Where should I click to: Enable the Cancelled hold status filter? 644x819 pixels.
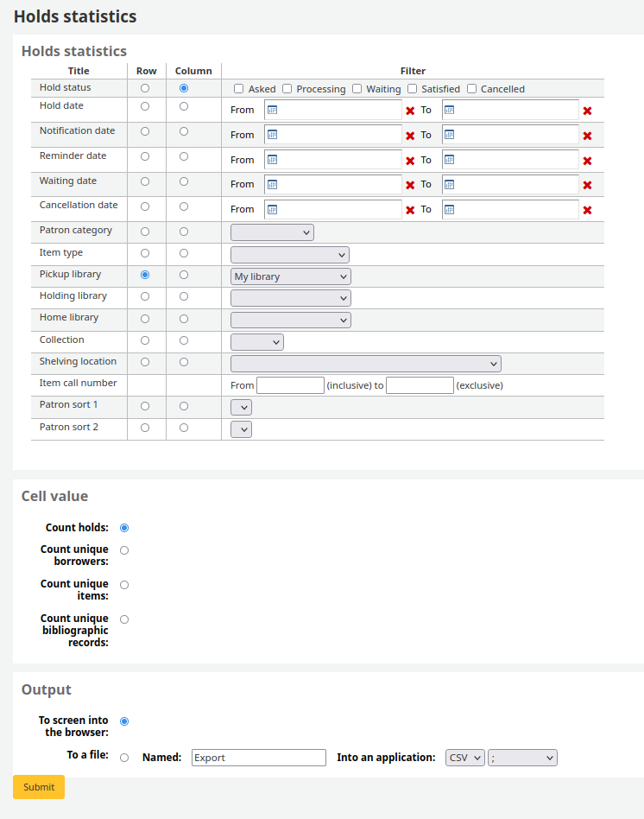(x=471, y=88)
